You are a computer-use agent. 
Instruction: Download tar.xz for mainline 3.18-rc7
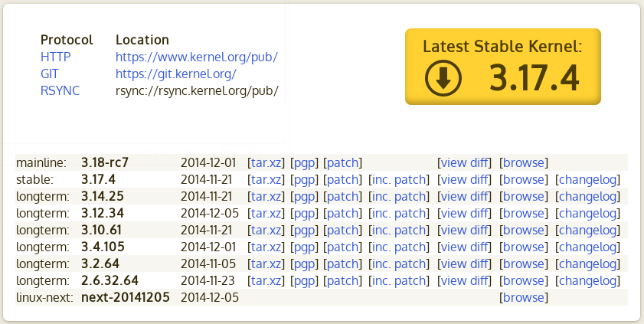(x=266, y=162)
